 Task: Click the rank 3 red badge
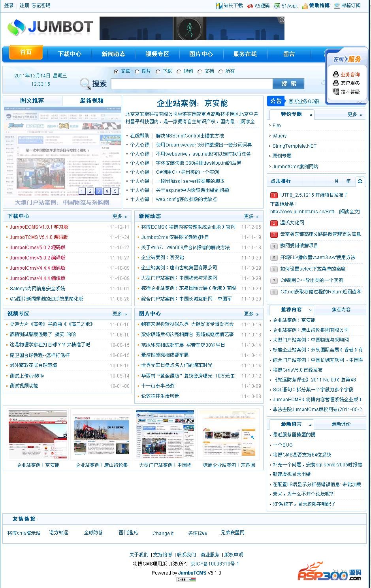coord(274,235)
